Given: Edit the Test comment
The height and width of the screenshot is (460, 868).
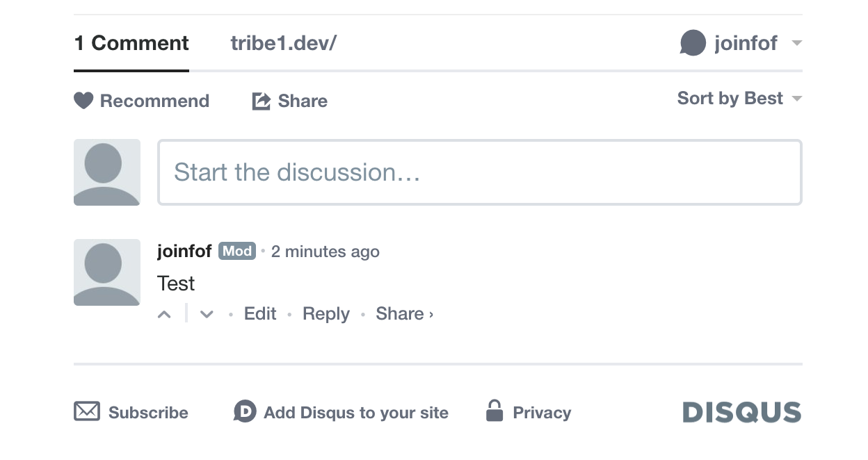Looking at the screenshot, I should click(260, 314).
